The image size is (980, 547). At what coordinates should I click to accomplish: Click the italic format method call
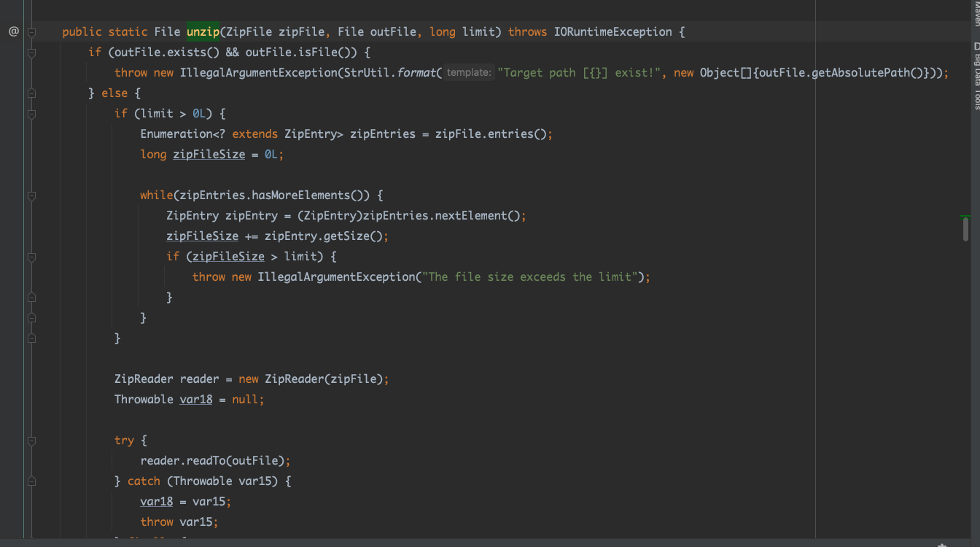416,72
